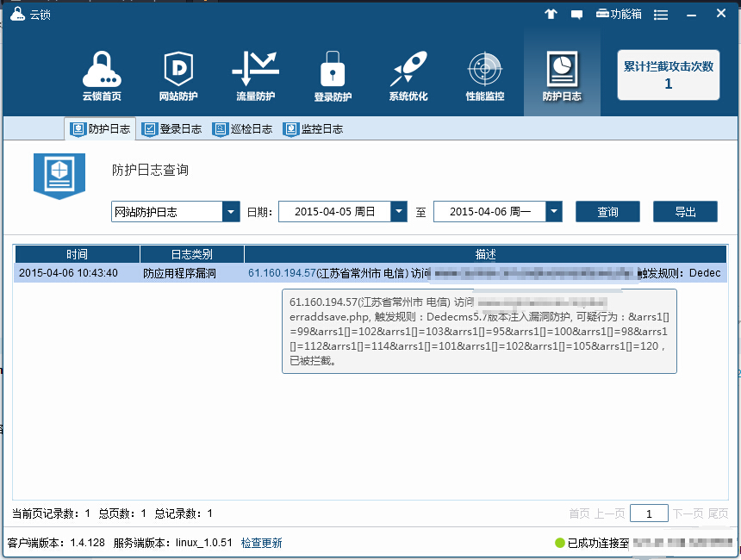This screenshot has height=560, width=741.
Task: Open the end date 2015-04-06 dropdown
Action: click(x=554, y=212)
